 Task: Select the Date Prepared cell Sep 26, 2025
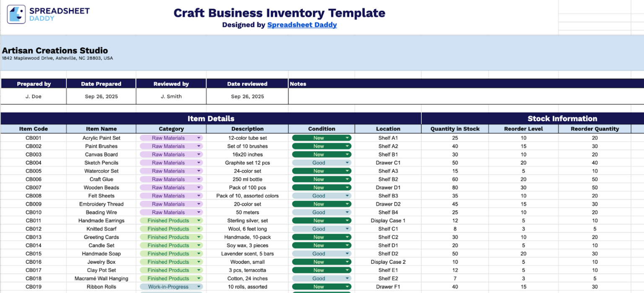[101, 96]
